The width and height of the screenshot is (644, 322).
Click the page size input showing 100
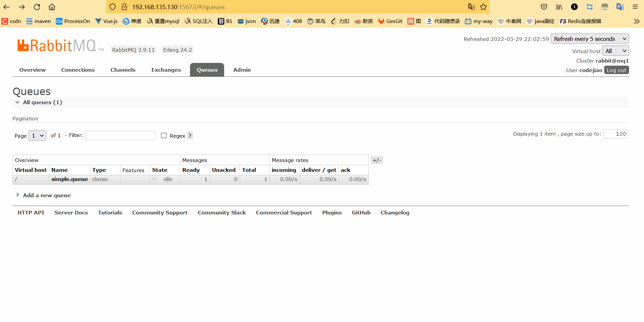tap(615, 134)
